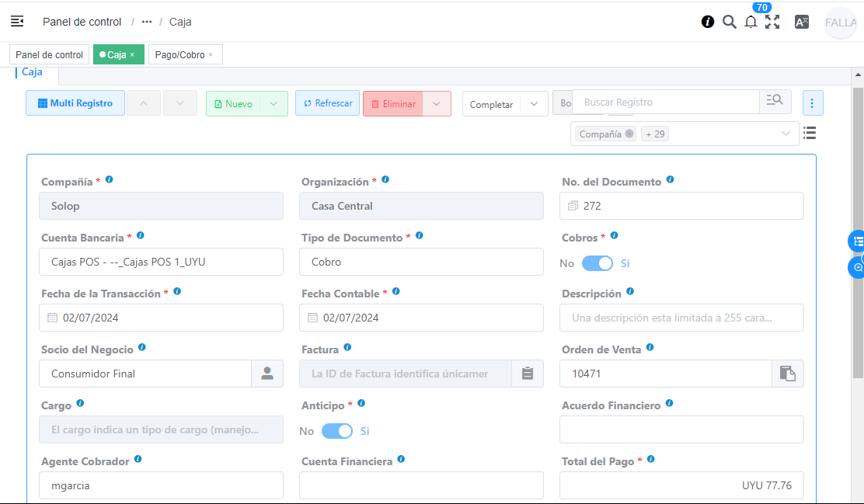Screen dimensions: 864x504
Task: Click the Completar button
Action: coord(491,104)
